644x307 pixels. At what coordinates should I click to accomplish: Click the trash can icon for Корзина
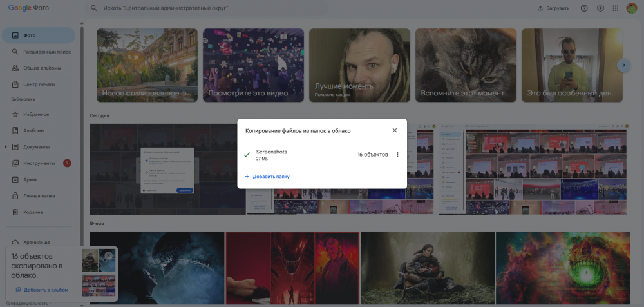(x=15, y=212)
